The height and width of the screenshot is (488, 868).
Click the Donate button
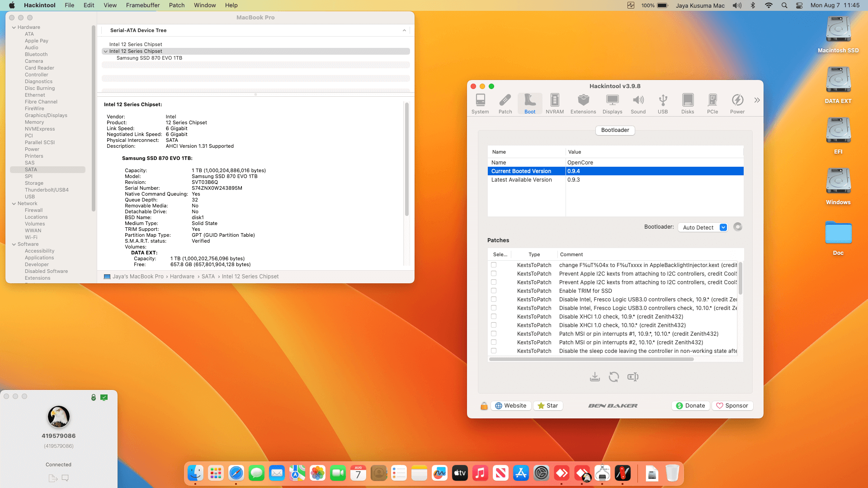coord(690,406)
